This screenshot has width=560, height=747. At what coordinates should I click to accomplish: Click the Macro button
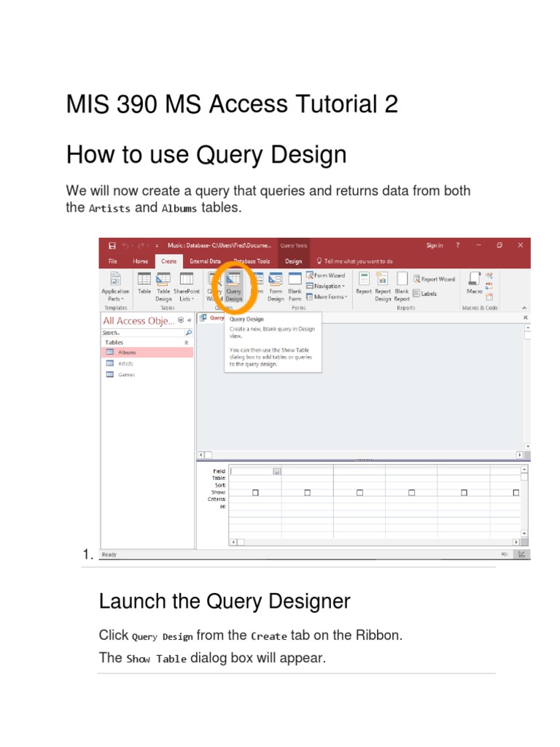[x=474, y=283]
